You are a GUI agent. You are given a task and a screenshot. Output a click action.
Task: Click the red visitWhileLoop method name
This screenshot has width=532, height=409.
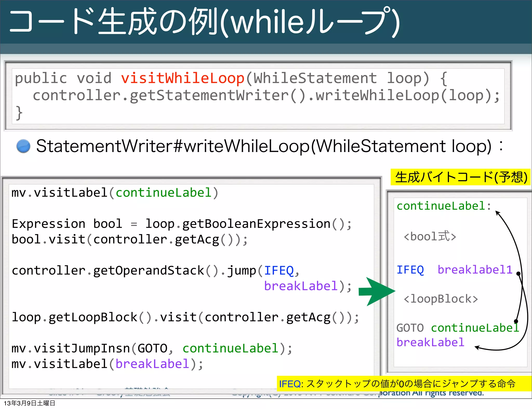point(183,78)
